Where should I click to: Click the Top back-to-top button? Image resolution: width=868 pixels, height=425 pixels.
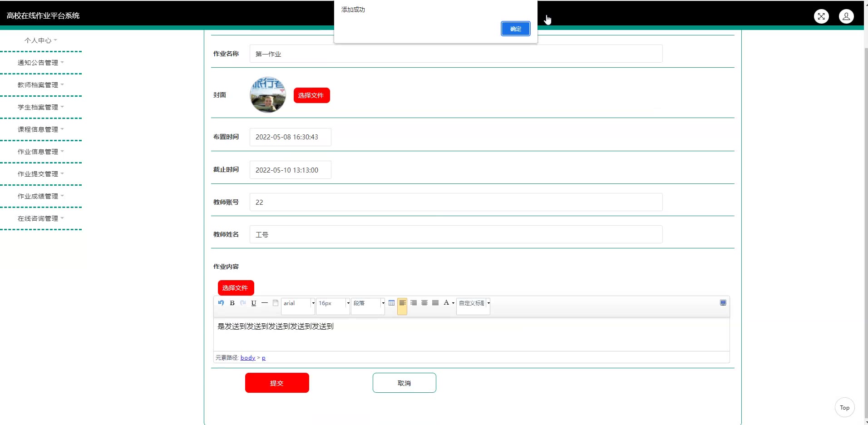click(x=844, y=407)
